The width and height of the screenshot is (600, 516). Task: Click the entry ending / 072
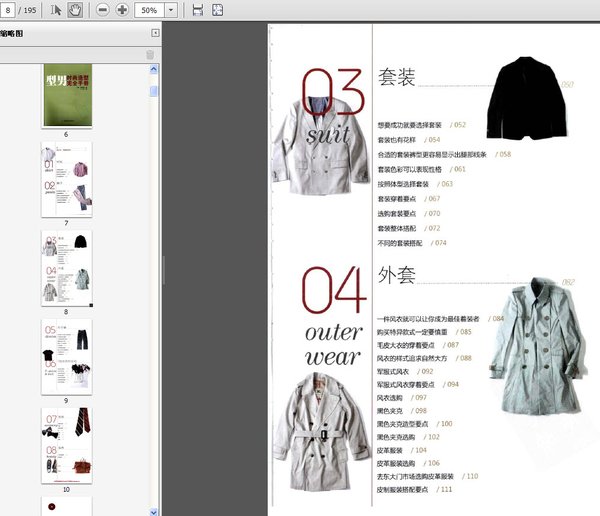pyautogui.click(x=409, y=229)
